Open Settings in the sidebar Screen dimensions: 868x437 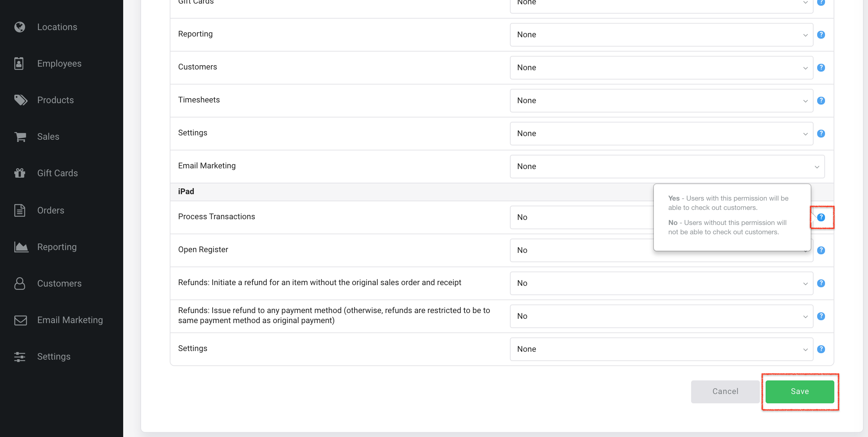coord(54,356)
